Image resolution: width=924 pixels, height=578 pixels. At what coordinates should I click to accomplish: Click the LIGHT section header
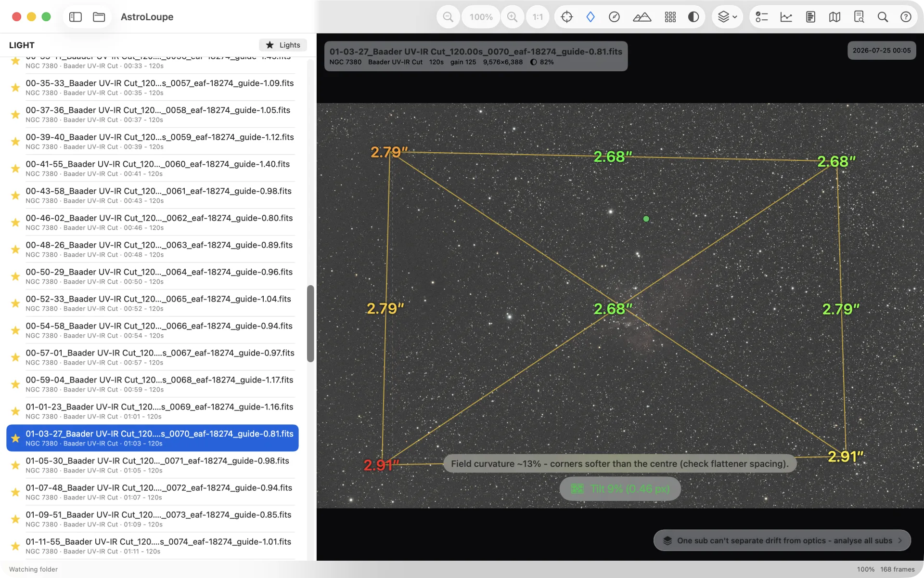tap(22, 45)
